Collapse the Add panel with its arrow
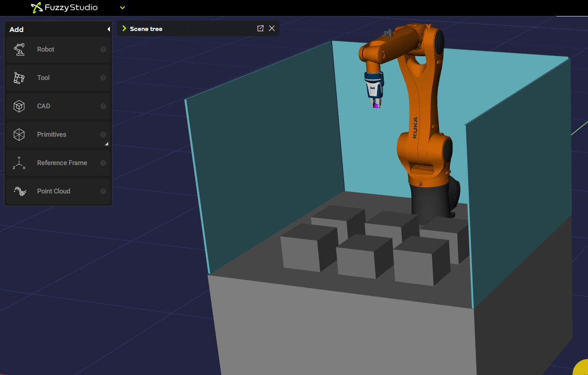The image size is (588, 375). click(108, 29)
